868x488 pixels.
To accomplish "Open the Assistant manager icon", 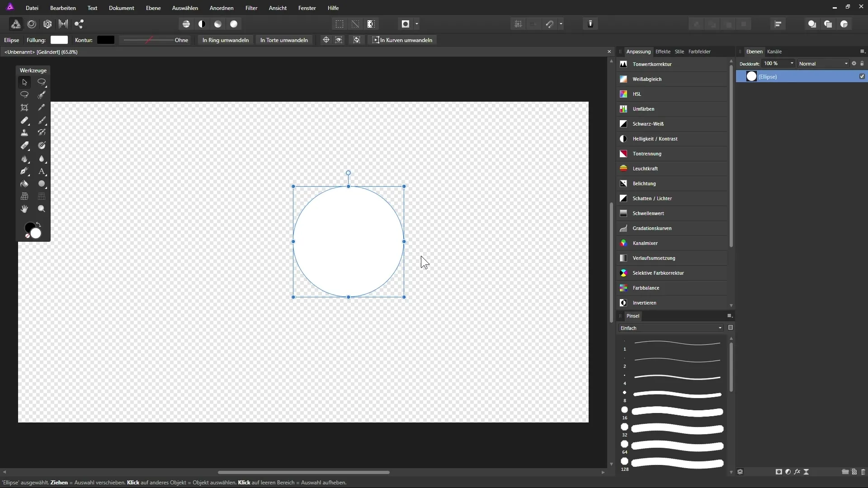I will 590,24.
